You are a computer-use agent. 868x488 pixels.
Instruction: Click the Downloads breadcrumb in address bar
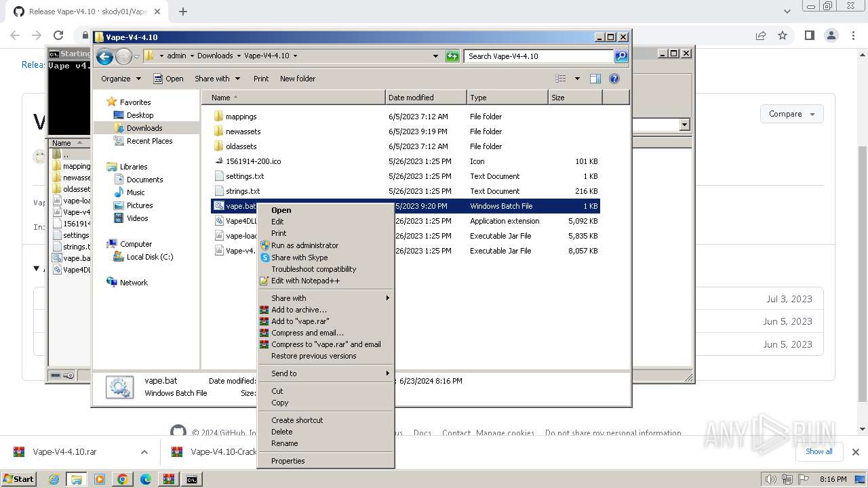215,56
